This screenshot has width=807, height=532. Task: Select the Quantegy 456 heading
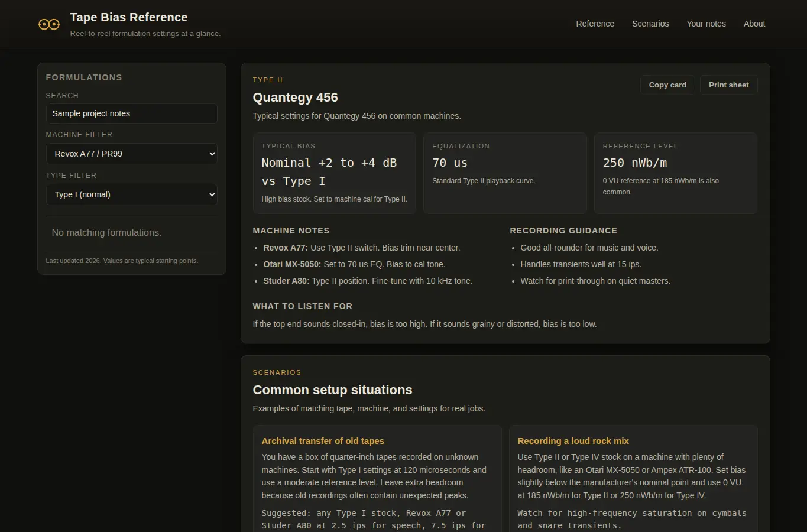(x=295, y=98)
